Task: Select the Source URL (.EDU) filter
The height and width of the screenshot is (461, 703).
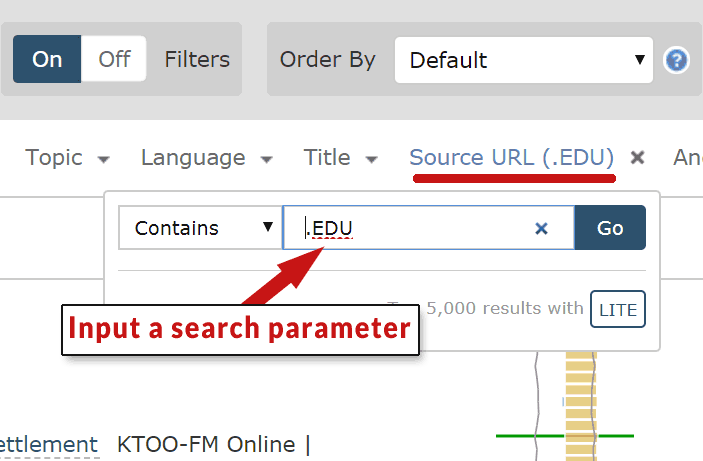Action: point(511,158)
